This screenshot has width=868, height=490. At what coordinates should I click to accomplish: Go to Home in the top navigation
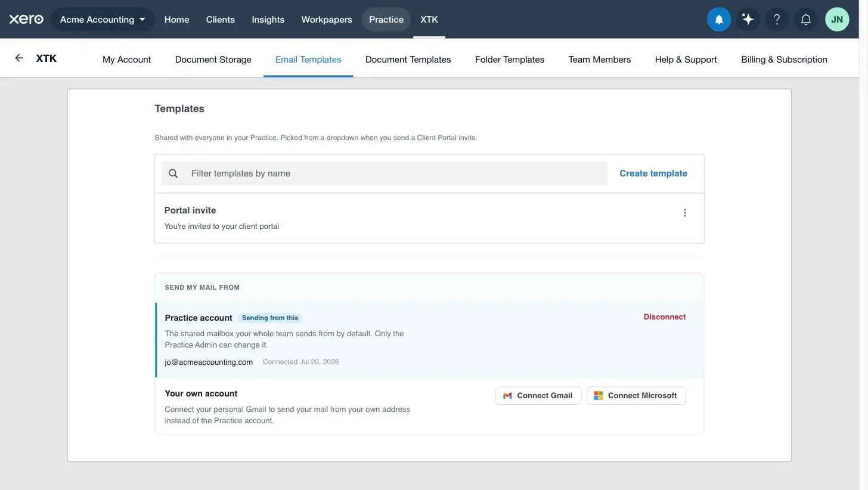coord(176,19)
